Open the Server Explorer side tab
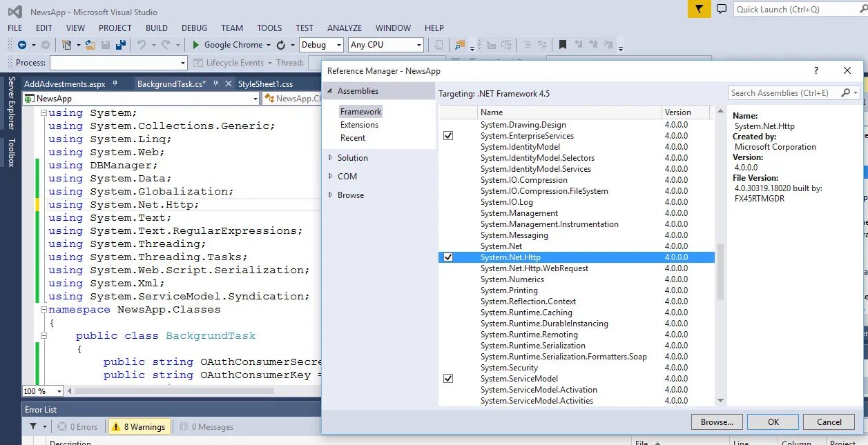The image size is (868, 445). 11,103
